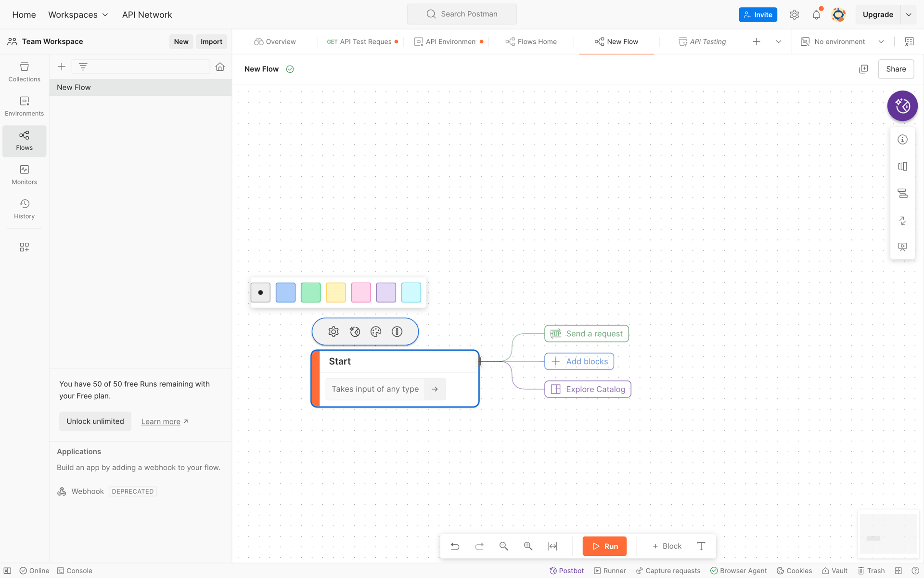Add a new Block
This screenshot has height=578, width=924.
pyautogui.click(x=667, y=546)
